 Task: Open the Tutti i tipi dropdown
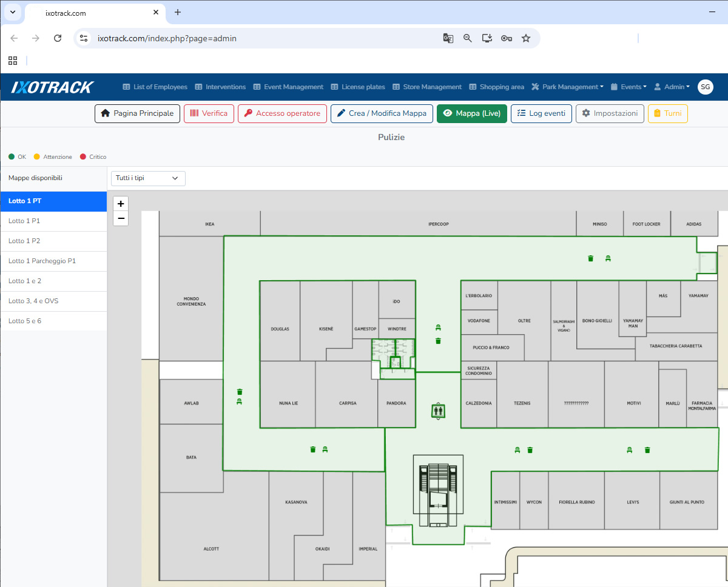(x=148, y=178)
